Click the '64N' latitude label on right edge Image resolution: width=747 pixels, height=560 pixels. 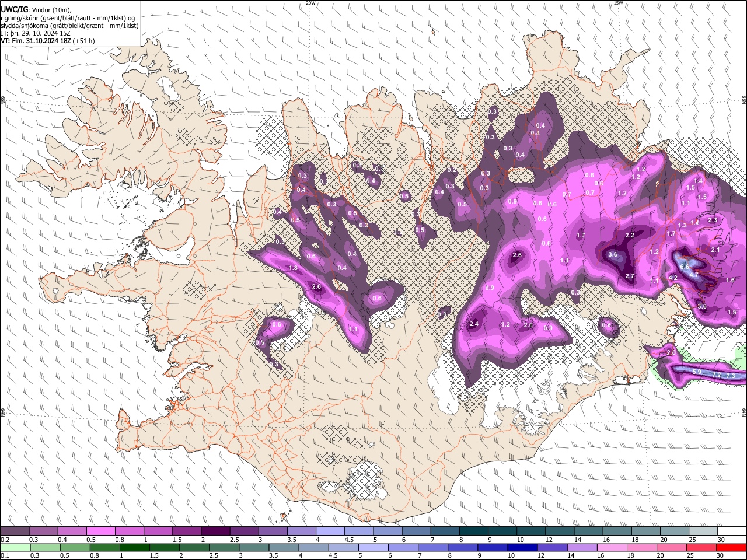[x=744, y=412]
